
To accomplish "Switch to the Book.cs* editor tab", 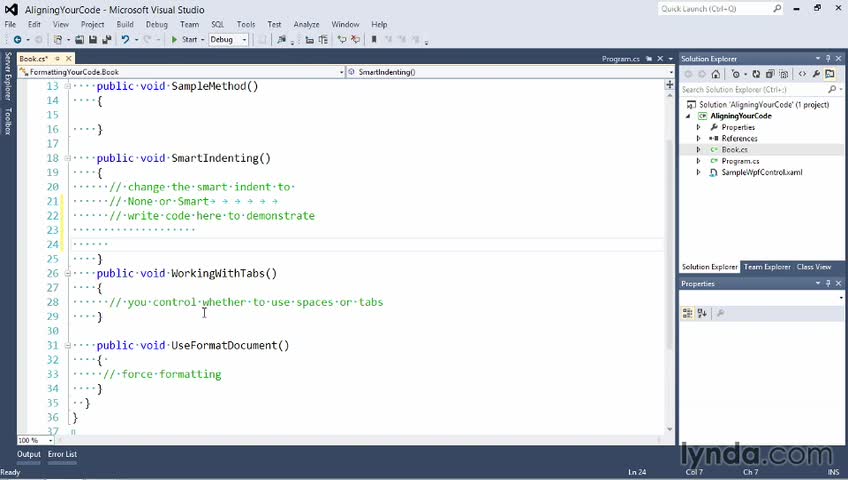I will click(34, 58).
